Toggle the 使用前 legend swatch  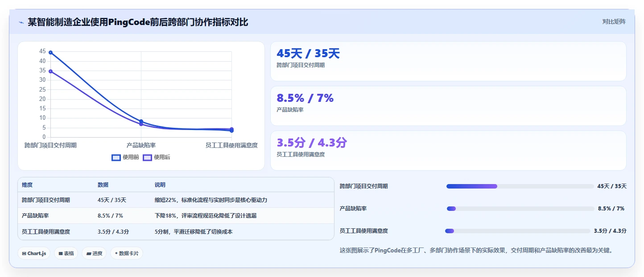point(116,157)
